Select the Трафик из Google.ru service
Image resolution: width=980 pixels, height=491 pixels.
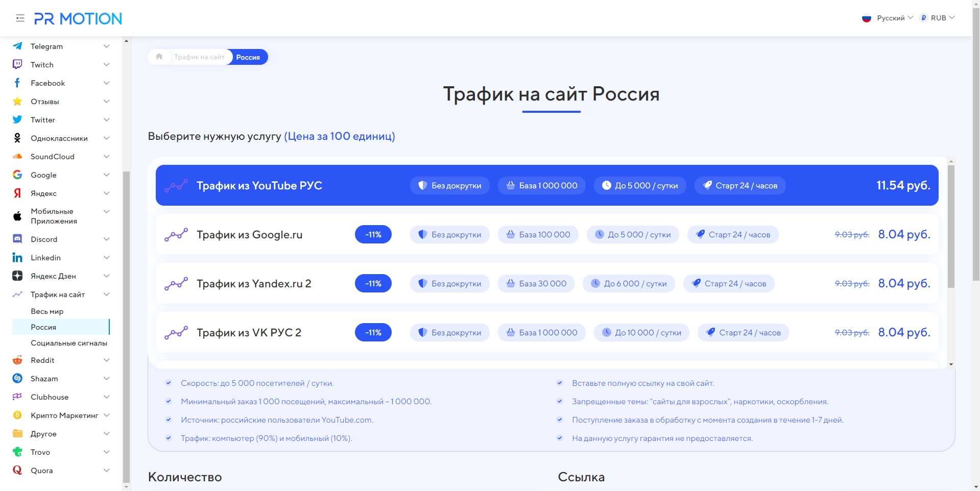click(547, 234)
